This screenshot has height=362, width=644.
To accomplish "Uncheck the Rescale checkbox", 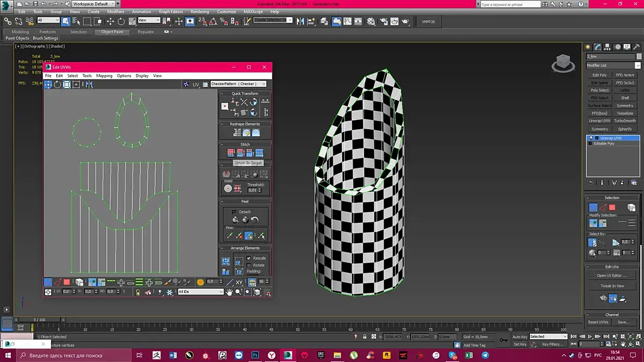I will pos(249,258).
